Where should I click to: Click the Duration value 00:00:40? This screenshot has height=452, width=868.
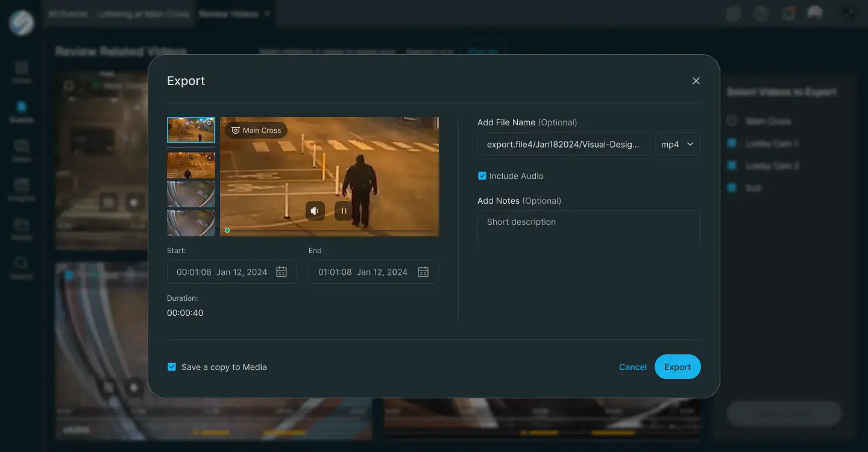[185, 313]
